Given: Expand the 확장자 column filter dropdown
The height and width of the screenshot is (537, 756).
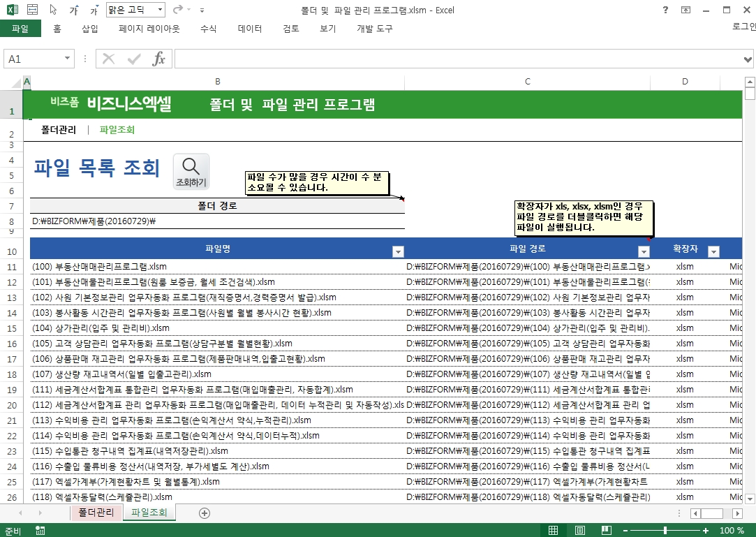Looking at the screenshot, I should 713,251.
